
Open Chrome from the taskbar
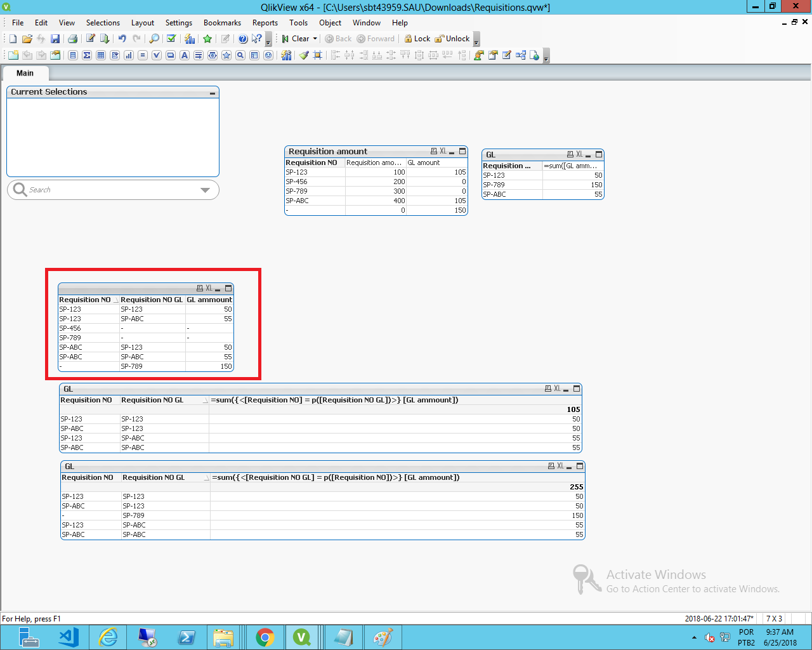[265, 637]
